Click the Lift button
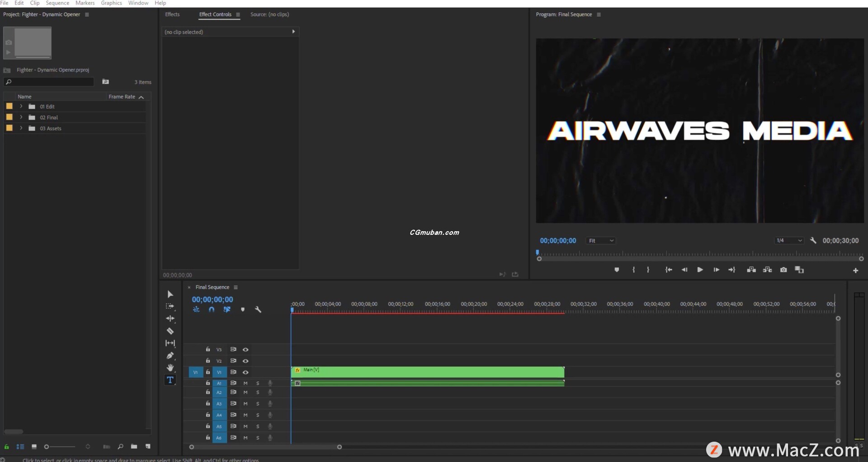 click(751, 270)
